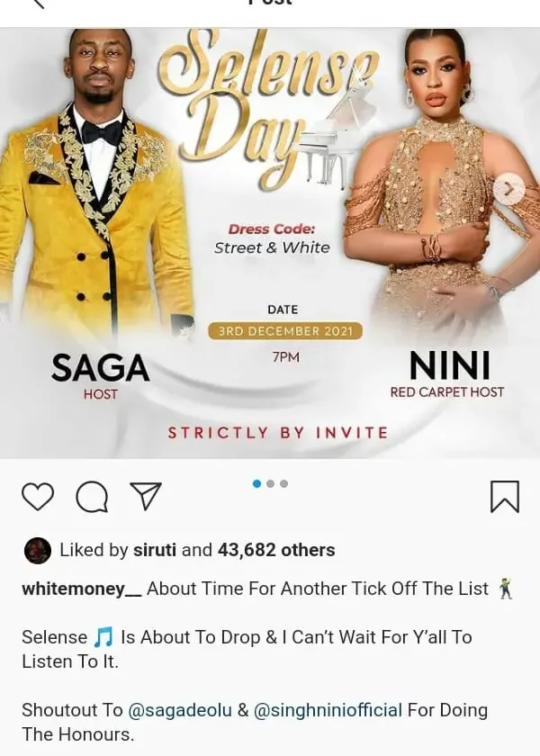This screenshot has height=756, width=540.
Task: Go back using the top-left arrow
Action: 39,4
